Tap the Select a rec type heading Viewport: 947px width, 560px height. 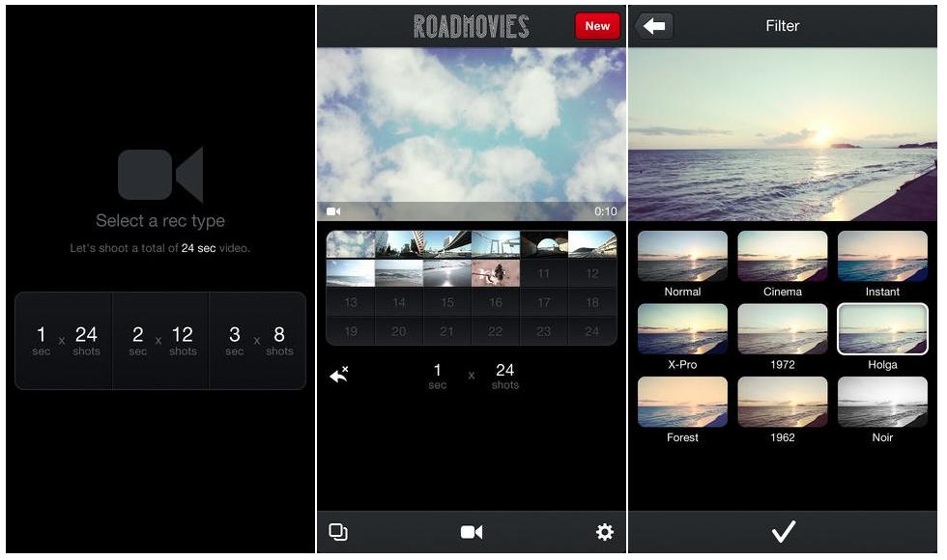[160, 221]
